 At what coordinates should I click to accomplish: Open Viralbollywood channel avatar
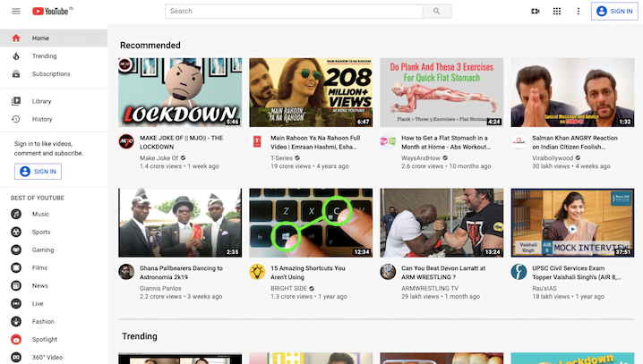[519, 141]
